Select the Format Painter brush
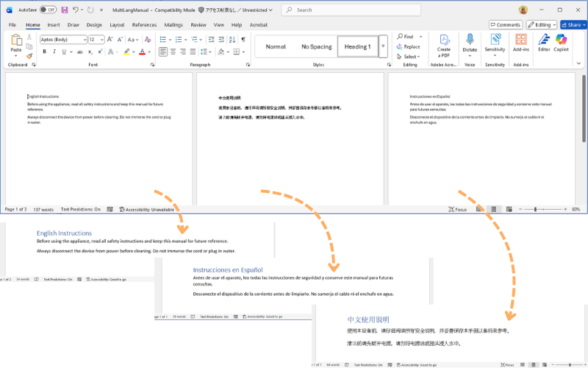The image size is (588, 368). pyautogui.click(x=29, y=56)
